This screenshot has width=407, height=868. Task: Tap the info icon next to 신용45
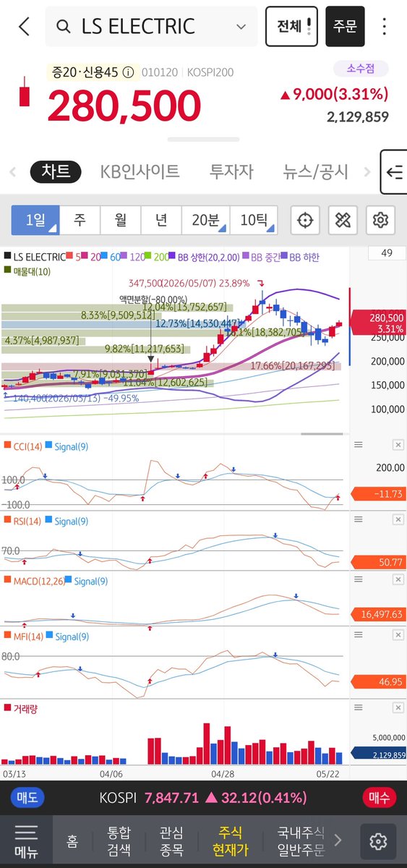[x=128, y=72]
